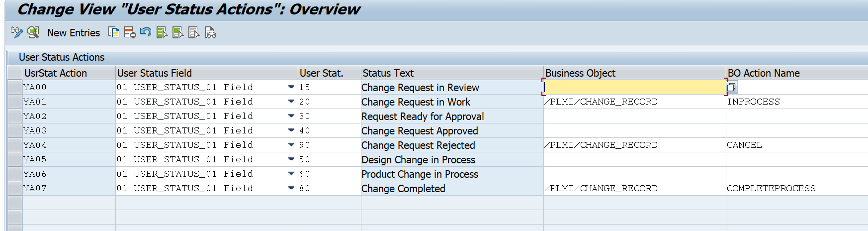Toggle Display/Change mode glasses-pencil icon
The height and width of the screenshot is (231, 868).
(17, 33)
